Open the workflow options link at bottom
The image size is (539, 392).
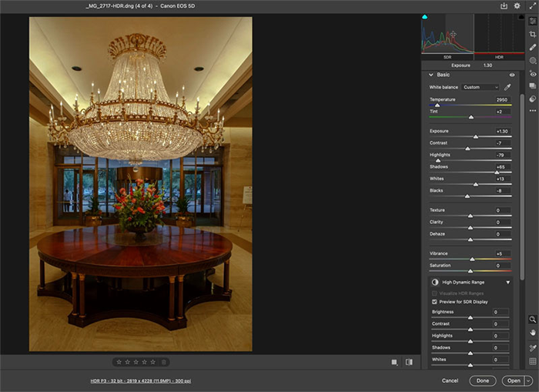tap(141, 380)
